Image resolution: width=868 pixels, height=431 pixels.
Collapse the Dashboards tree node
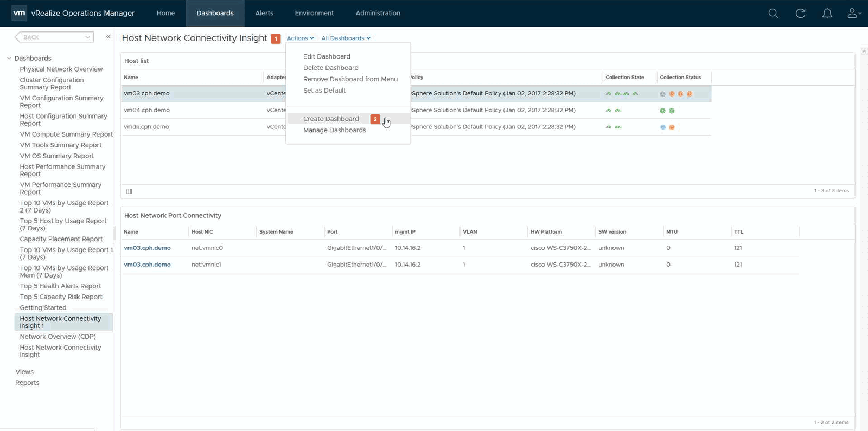pyautogui.click(x=9, y=59)
